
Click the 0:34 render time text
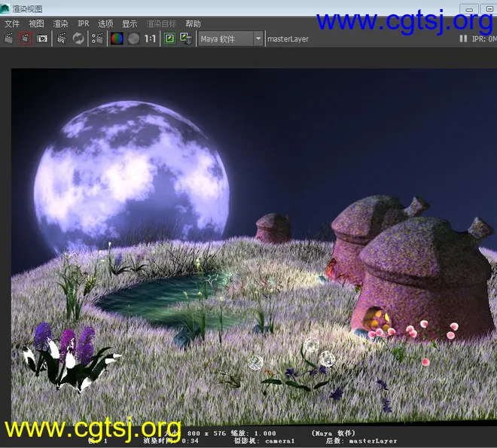tap(191, 440)
